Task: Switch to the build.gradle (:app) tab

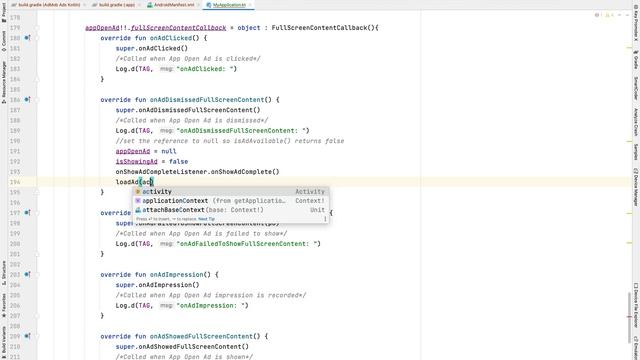Action: click(x=116, y=5)
